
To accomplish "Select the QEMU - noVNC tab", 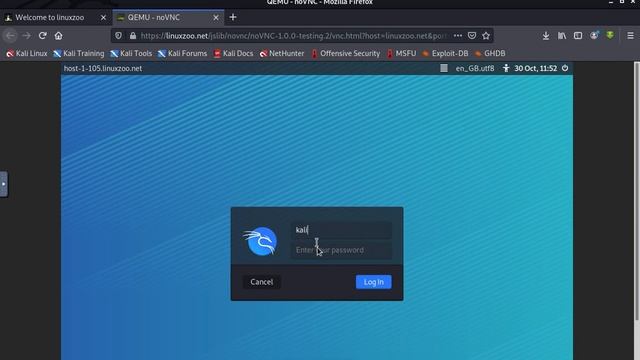I will 168,17.
